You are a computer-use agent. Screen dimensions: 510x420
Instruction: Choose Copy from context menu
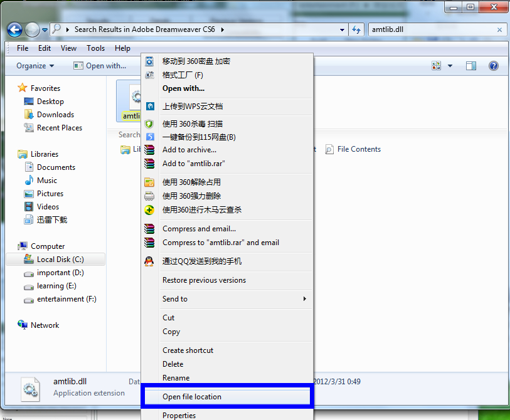pos(228,332)
